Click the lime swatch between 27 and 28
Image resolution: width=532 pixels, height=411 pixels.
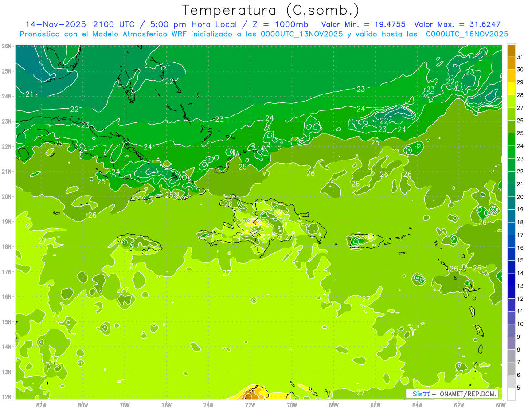(512, 102)
